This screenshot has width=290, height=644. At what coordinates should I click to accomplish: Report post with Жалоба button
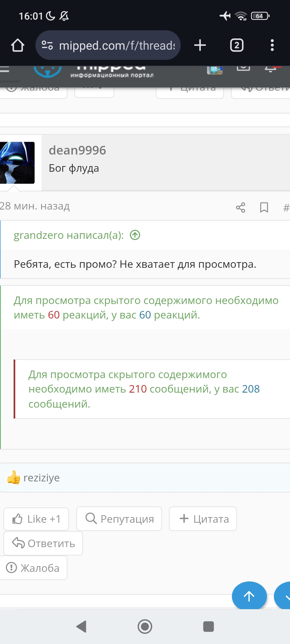[x=33, y=568]
